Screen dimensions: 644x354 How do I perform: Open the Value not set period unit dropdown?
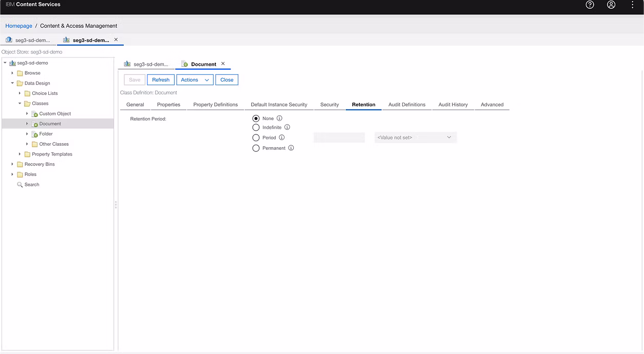point(415,137)
